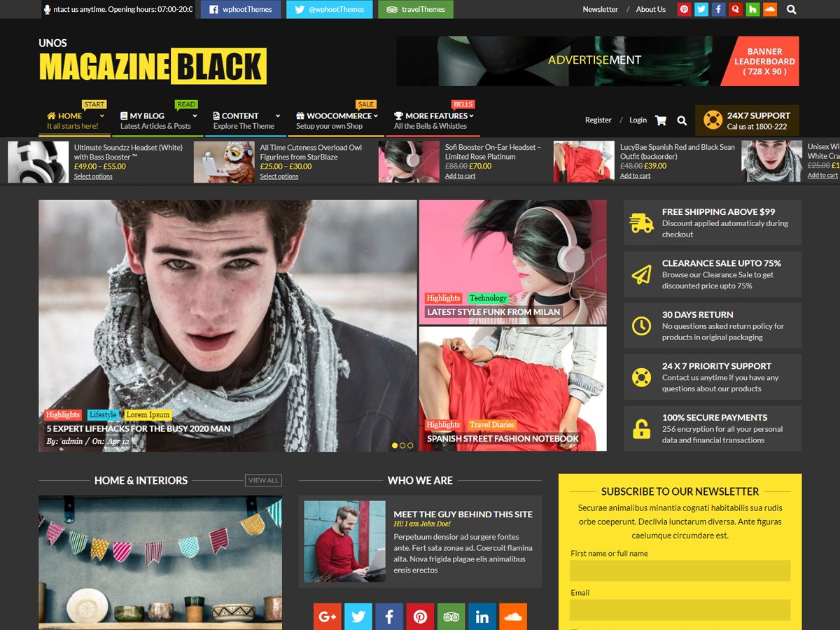Click the LinkedIn icon in the social row

click(x=482, y=616)
